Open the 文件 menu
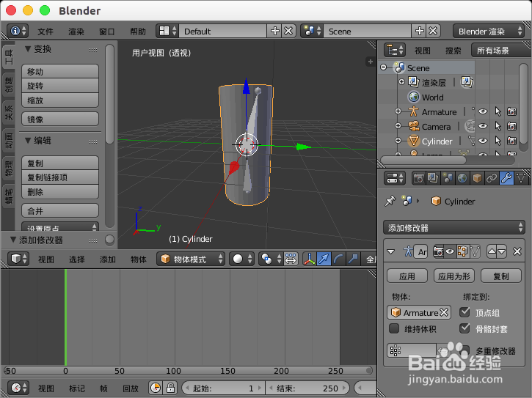The image size is (532, 398). pyautogui.click(x=45, y=32)
